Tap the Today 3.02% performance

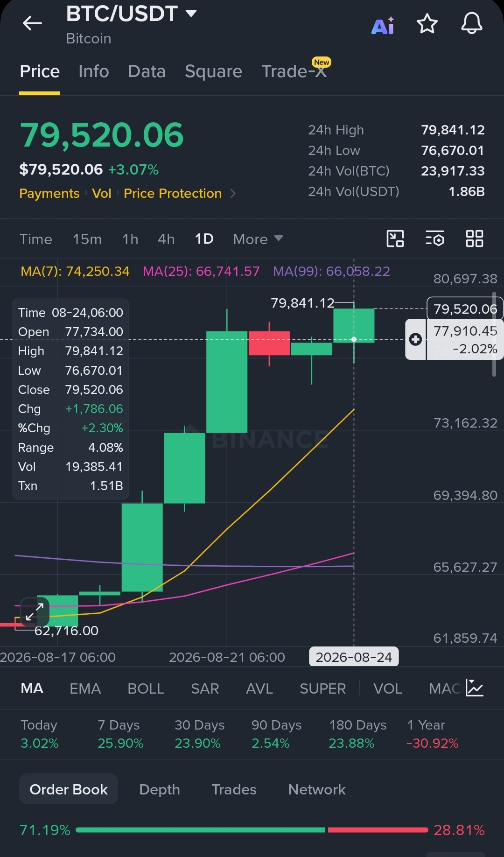tap(40, 734)
